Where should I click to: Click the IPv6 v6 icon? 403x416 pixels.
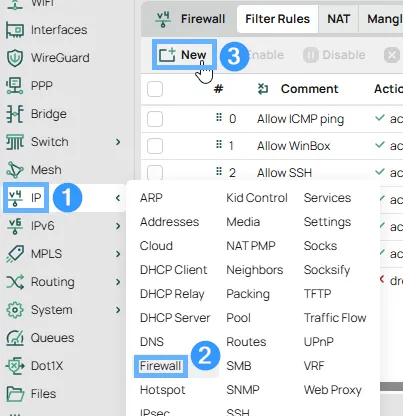point(15,226)
